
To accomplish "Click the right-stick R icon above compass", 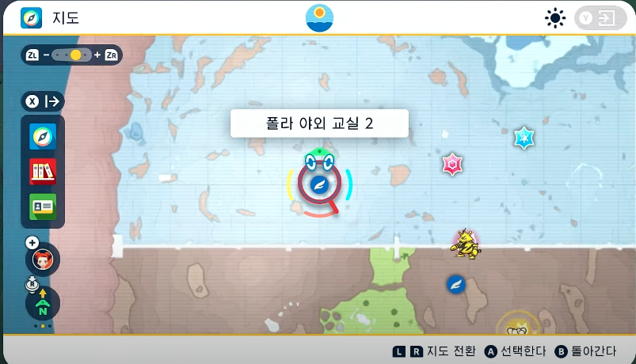I will click(32, 284).
